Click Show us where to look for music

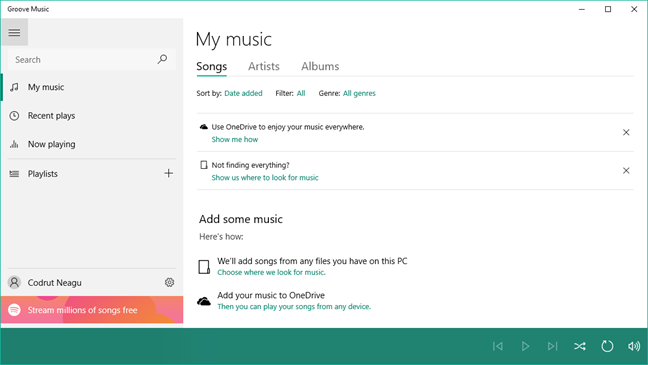265,178
